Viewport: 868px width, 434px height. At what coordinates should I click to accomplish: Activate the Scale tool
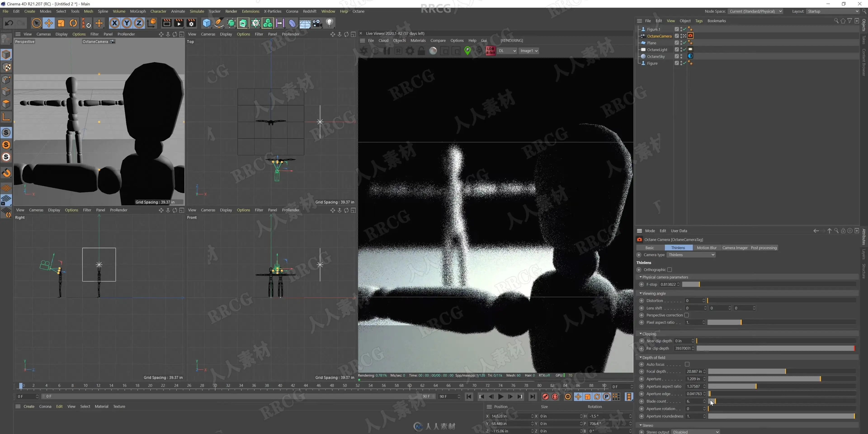pyautogui.click(x=61, y=23)
